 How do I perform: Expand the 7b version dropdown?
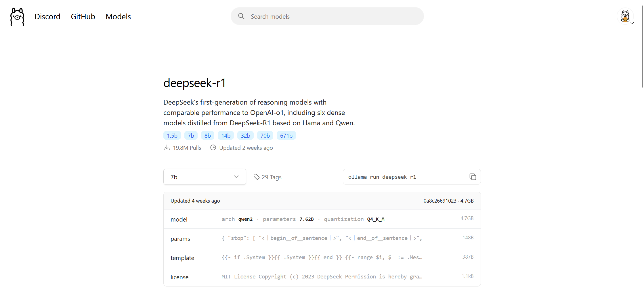point(205,177)
